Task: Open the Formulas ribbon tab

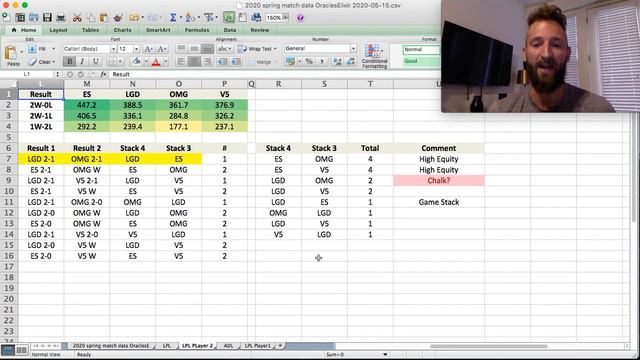Action: (x=197, y=30)
